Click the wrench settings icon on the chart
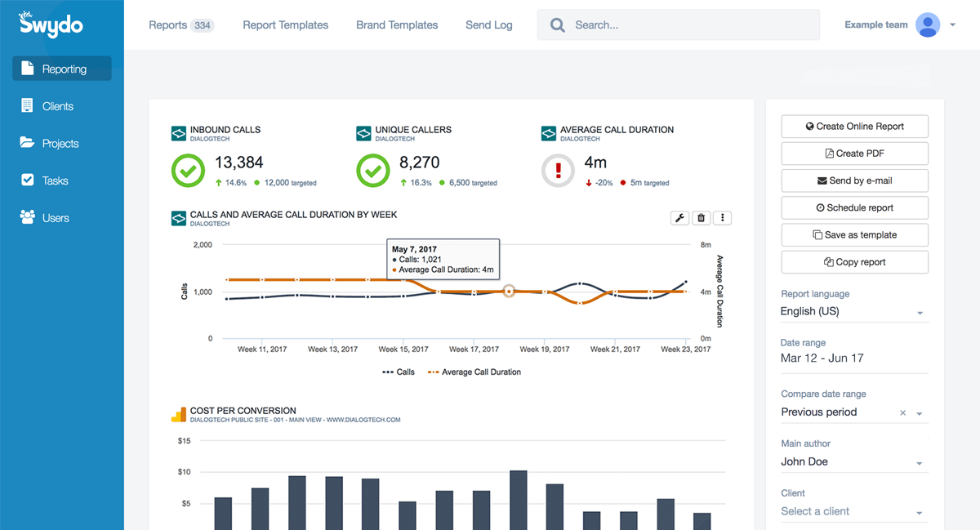980x530 pixels. (679, 218)
